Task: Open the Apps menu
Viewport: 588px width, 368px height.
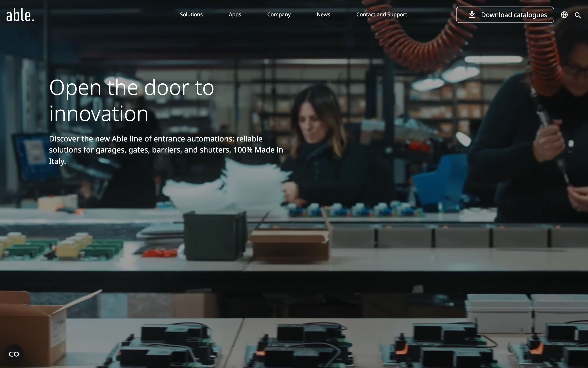Action: (x=235, y=15)
